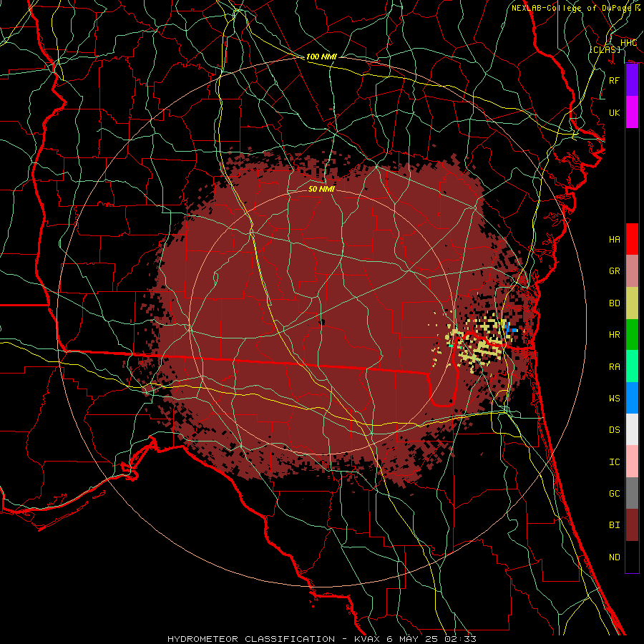Click the 6 MAY 25 date text
644x644 pixels.
coord(414,639)
